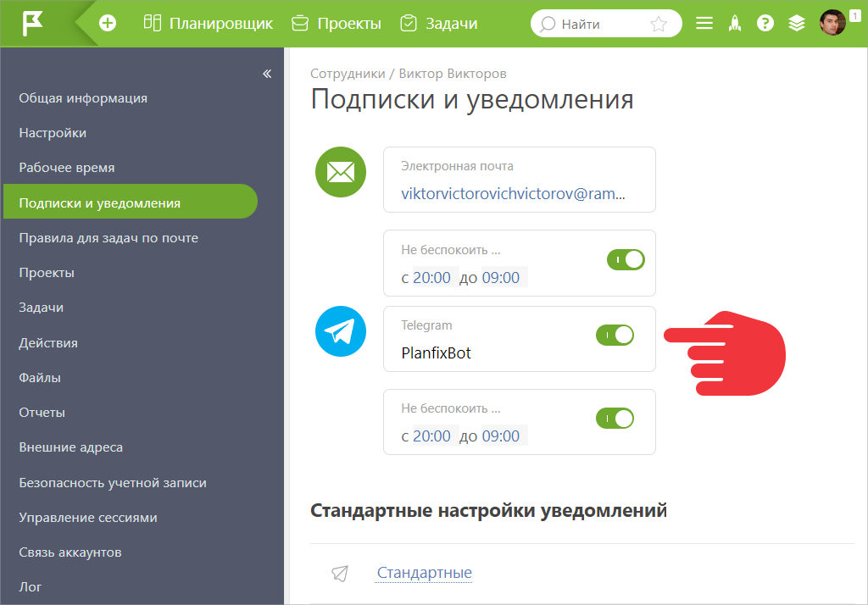Open Правила для задач по почте
The width and height of the screenshot is (868, 605).
point(108,238)
